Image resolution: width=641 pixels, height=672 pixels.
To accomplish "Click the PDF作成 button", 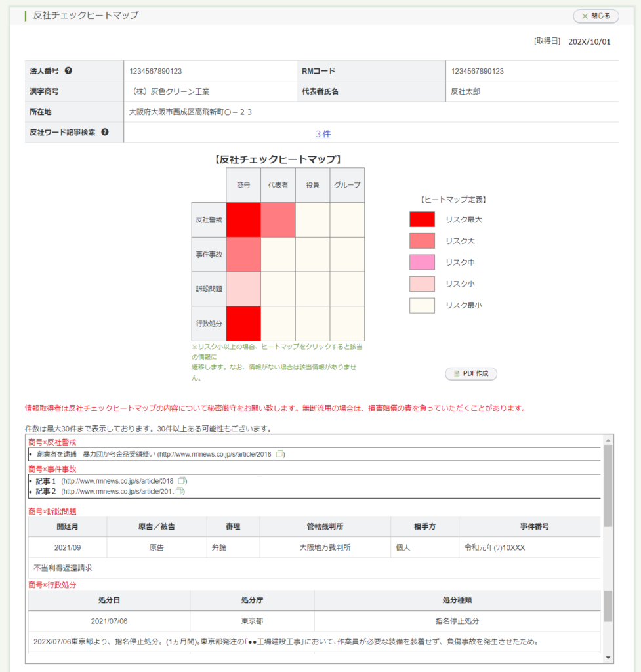I will (x=471, y=373).
